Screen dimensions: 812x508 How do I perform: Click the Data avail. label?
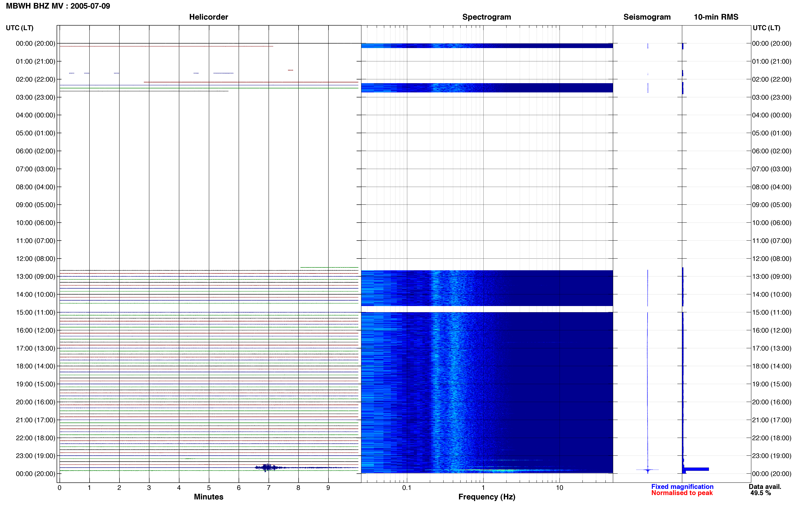click(765, 486)
